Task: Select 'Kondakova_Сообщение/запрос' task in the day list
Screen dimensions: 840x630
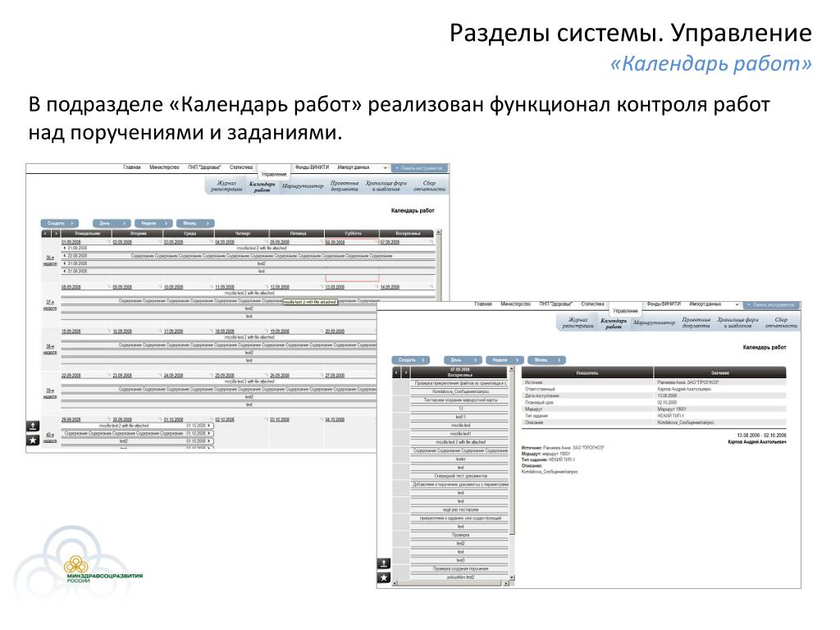Action: (x=460, y=391)
